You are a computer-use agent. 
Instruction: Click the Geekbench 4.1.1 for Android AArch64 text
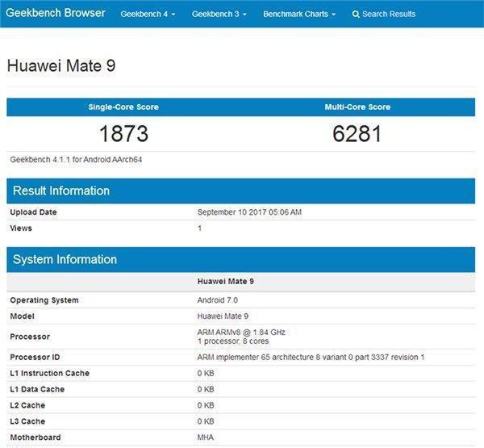coord(76,160)
